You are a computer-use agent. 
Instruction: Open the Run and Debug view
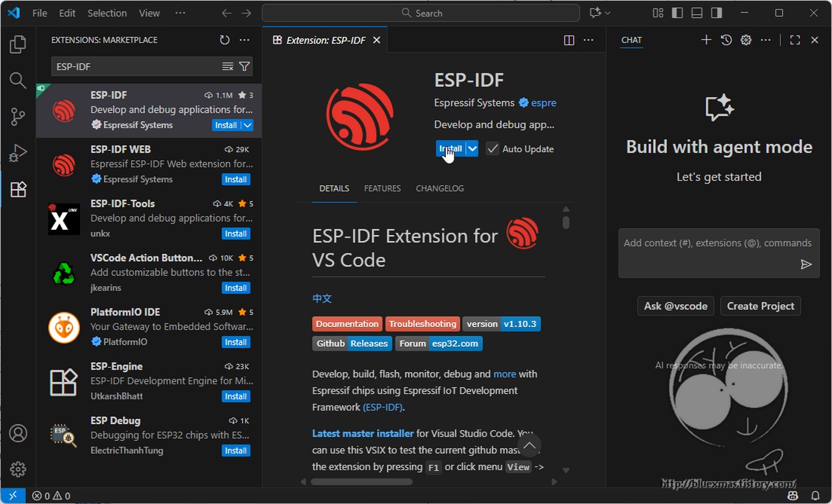coord(18,153)
